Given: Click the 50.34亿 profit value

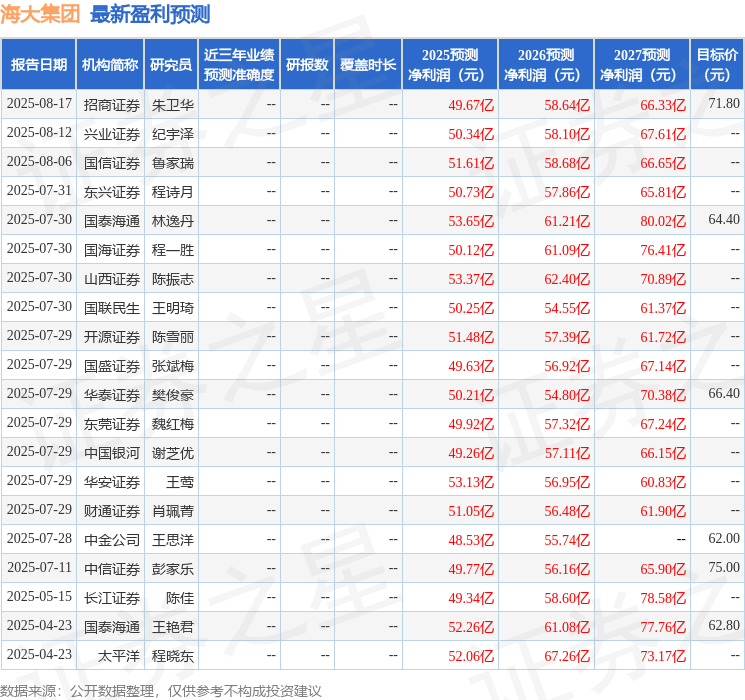Looking at the screenshot, I should 471,134.
